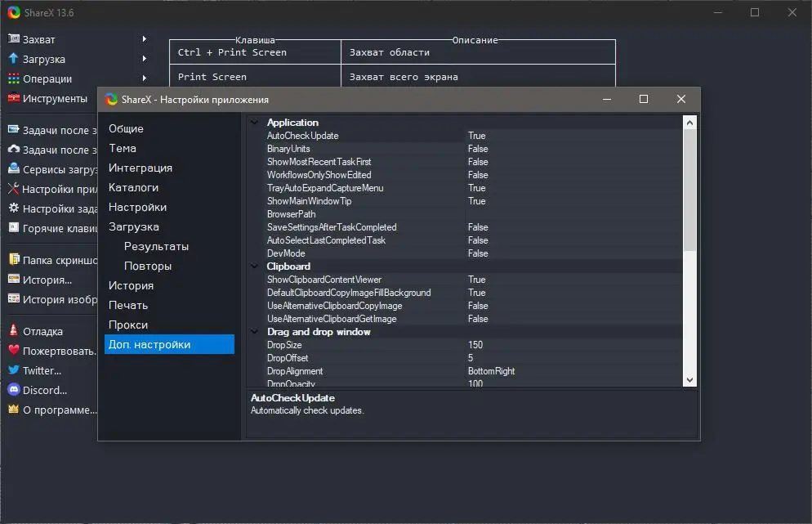
Task: Click the image history icon
Action: (x=13, y=299)
